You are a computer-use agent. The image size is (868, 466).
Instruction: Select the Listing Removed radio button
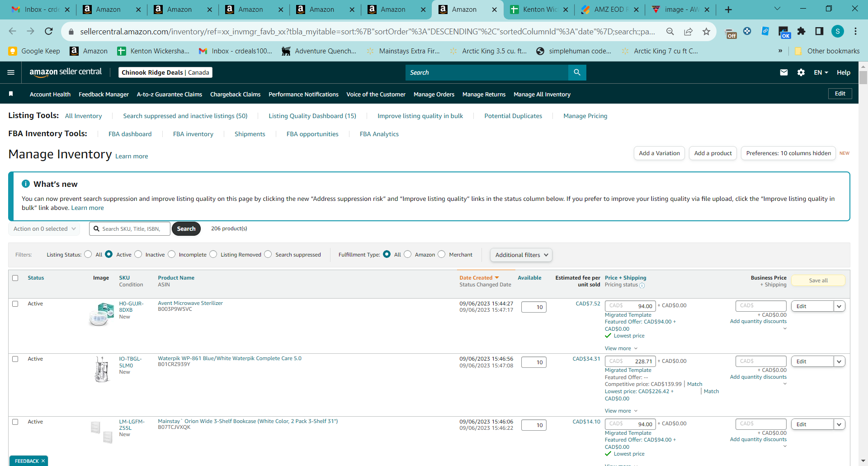click(x=213, y=254)
